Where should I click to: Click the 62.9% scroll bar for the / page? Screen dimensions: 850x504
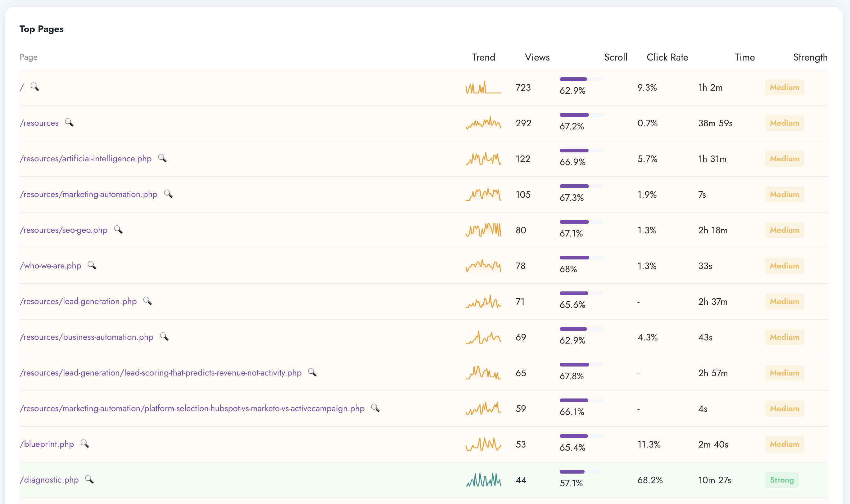coord(581,79)
